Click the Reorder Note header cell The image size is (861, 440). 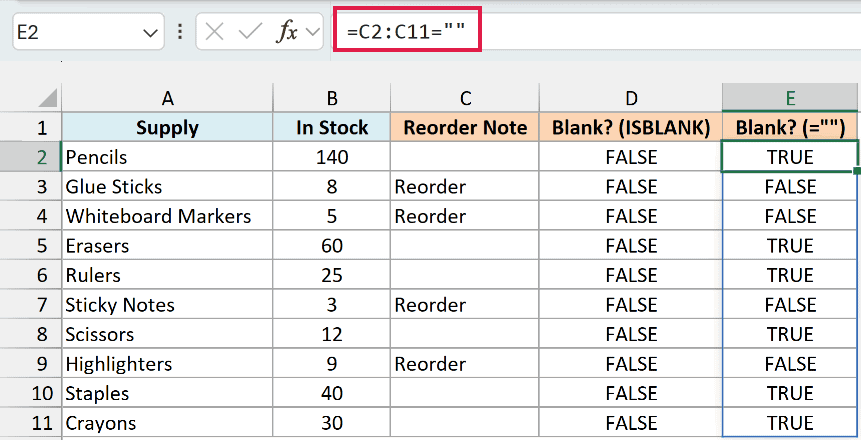tap(465, 127)
